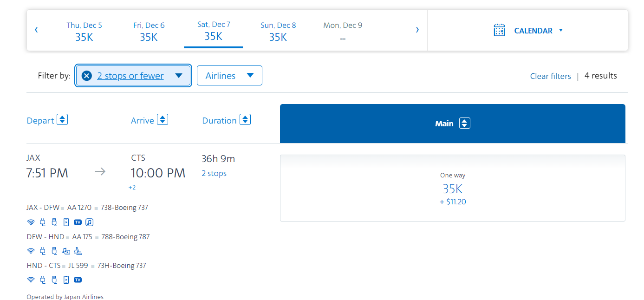The height and width of the screenshot is (300, 644).
Task: Toggle the Duration column sort
Action: click(x=245, y=119)
